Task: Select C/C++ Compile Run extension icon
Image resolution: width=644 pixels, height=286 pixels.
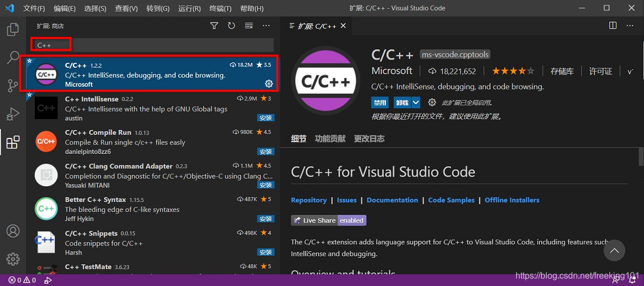Action: [46, 141]
